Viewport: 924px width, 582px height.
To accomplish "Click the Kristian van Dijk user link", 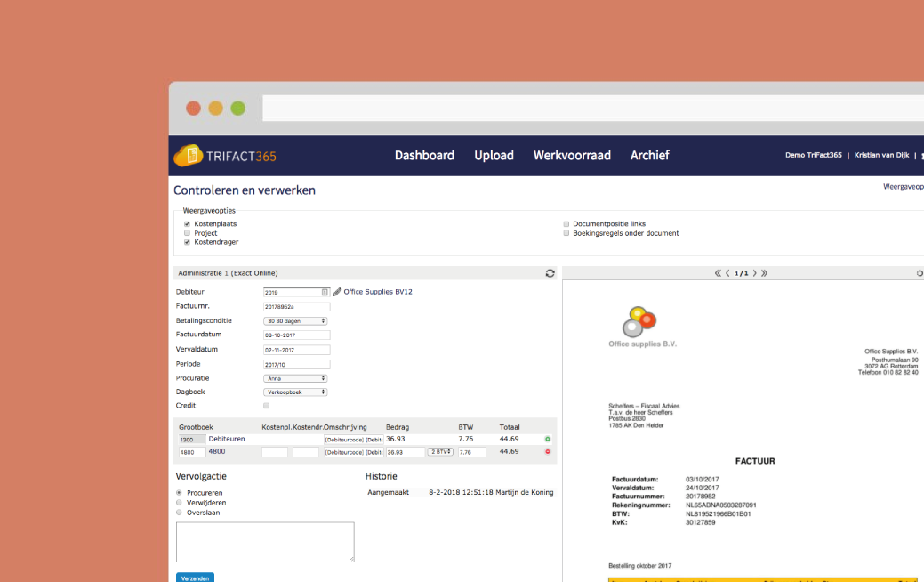I will coord(881,155).
